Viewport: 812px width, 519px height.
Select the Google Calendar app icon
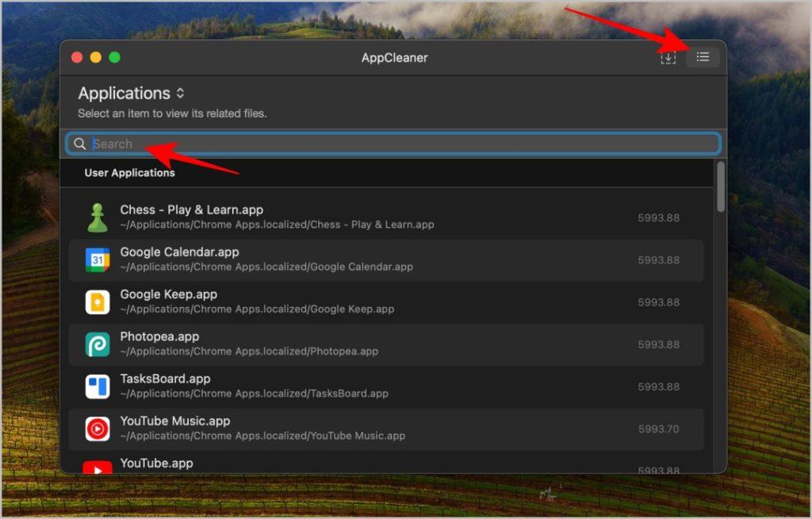(98, 259)
